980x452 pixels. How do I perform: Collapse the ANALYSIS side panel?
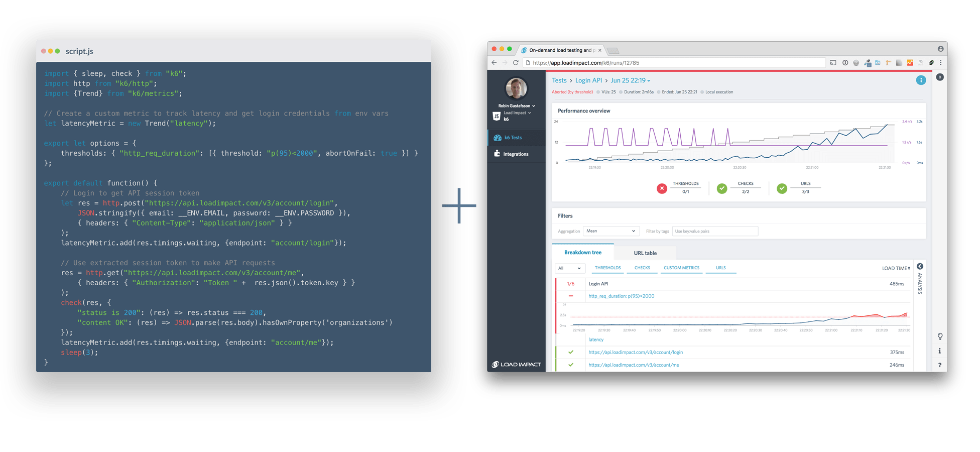point(920,266)
